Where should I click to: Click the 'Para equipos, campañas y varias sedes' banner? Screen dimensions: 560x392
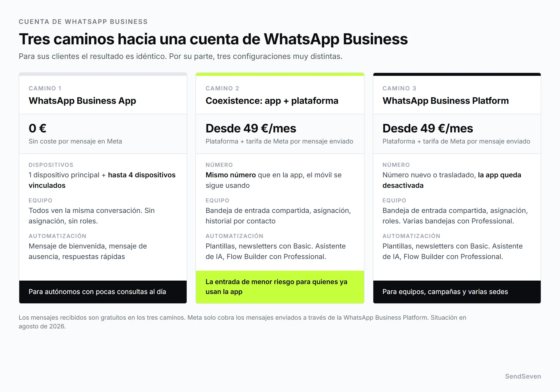457,292
